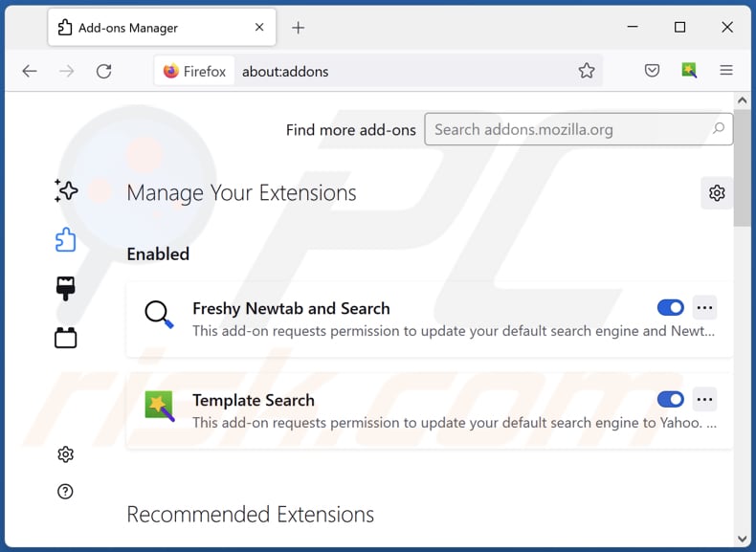
Task: Open the Plugins sidebar category
Action: (x=66, y=338)
